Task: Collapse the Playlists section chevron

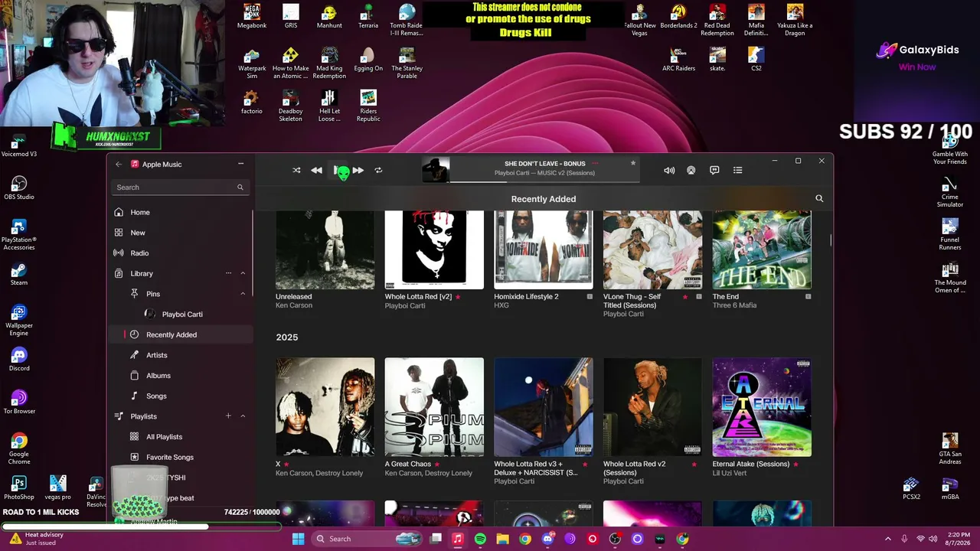Action: point(243,416)
